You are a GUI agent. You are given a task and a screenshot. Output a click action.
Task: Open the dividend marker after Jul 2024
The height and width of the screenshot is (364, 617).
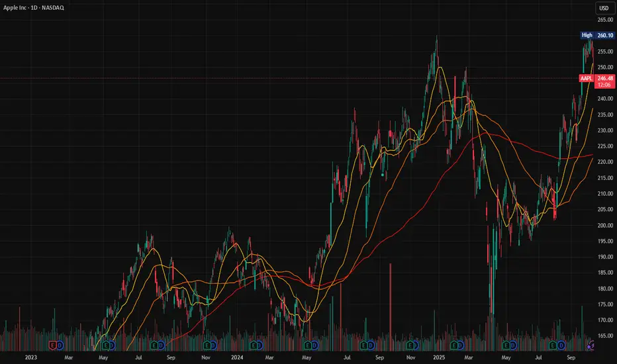coord(371,345)
